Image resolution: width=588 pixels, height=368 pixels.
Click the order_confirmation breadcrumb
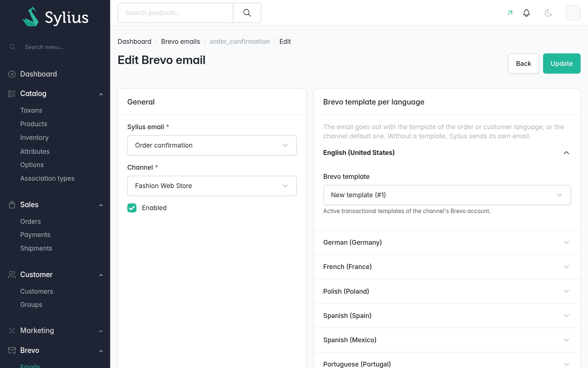pos(240,42)
